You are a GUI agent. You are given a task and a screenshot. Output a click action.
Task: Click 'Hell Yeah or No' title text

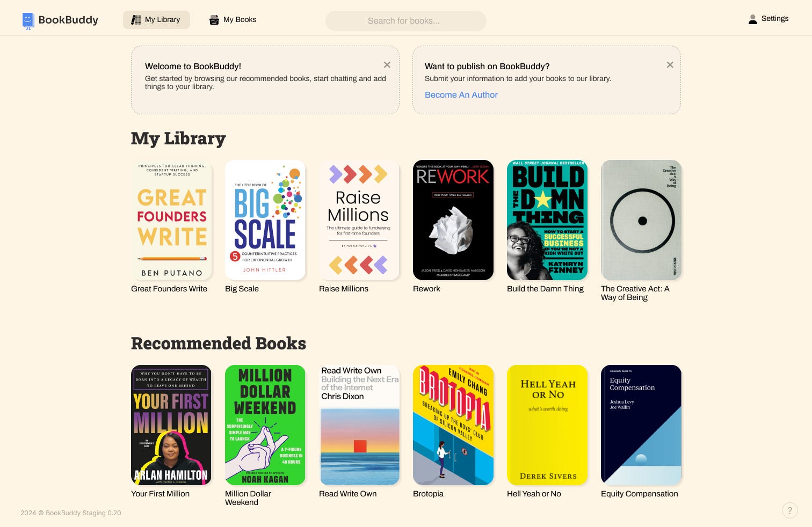pos(534,494)
